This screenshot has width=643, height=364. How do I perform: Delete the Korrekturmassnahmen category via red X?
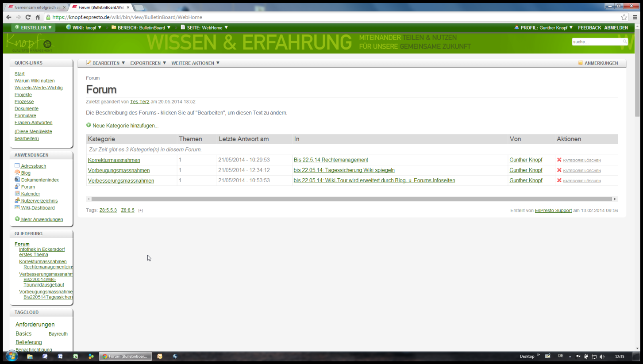click(559, 160)
